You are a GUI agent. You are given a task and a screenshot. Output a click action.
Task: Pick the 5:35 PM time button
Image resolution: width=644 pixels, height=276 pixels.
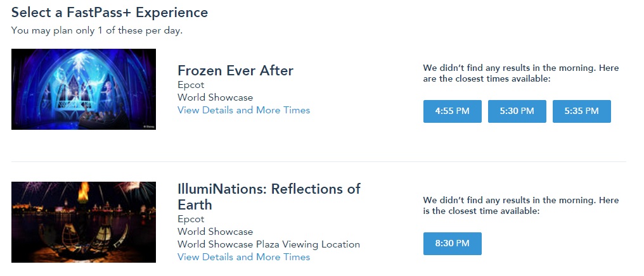[581, 111]
